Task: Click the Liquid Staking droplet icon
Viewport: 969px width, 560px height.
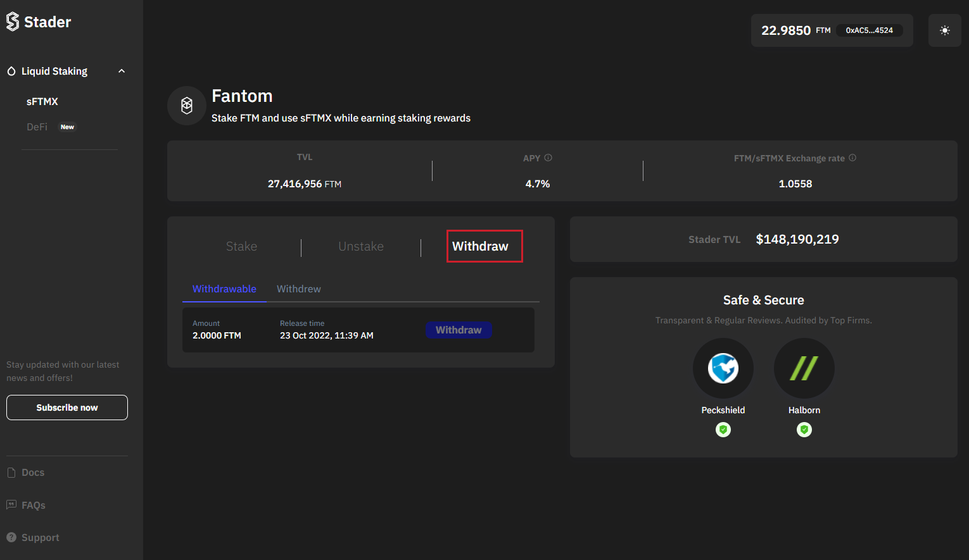Action: [x=11, y=72]
